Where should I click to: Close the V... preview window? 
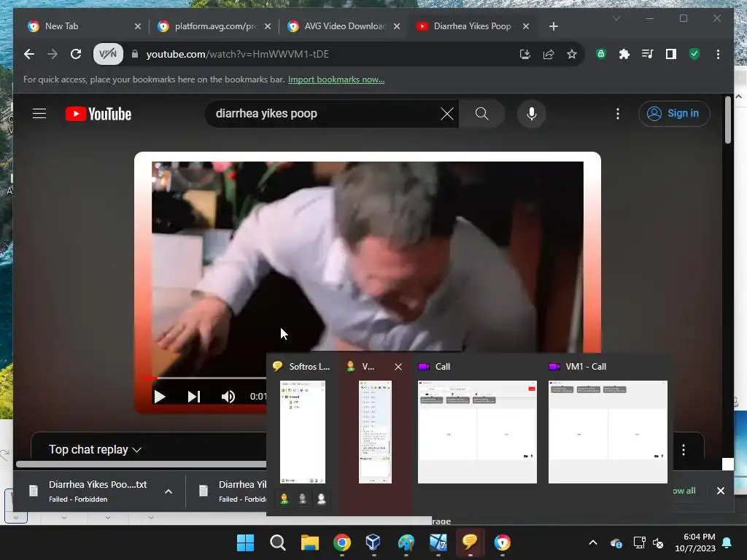398,367
